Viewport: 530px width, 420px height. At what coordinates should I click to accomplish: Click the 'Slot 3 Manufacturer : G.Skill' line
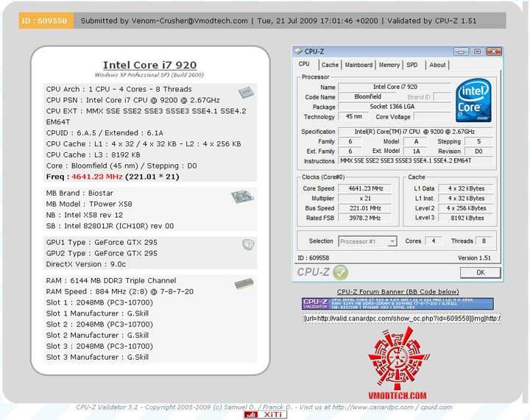pyautogui.click(x=97, y=357)
